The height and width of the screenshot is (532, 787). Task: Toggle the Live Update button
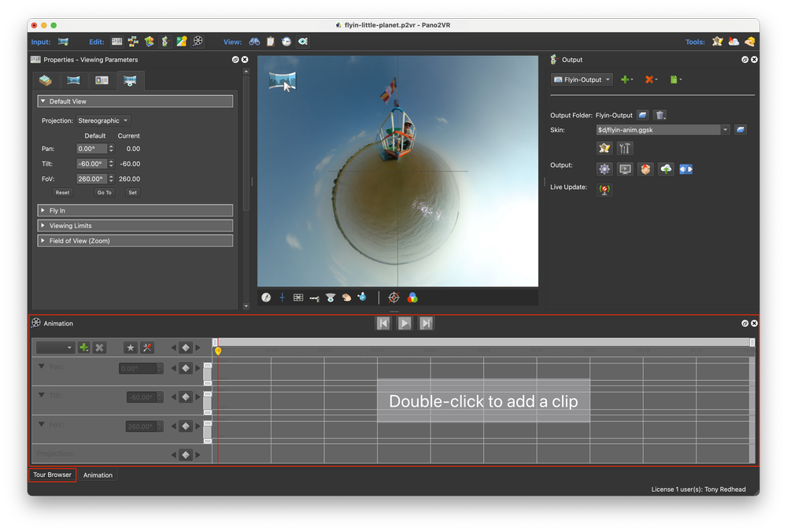(x=604, y=190)
